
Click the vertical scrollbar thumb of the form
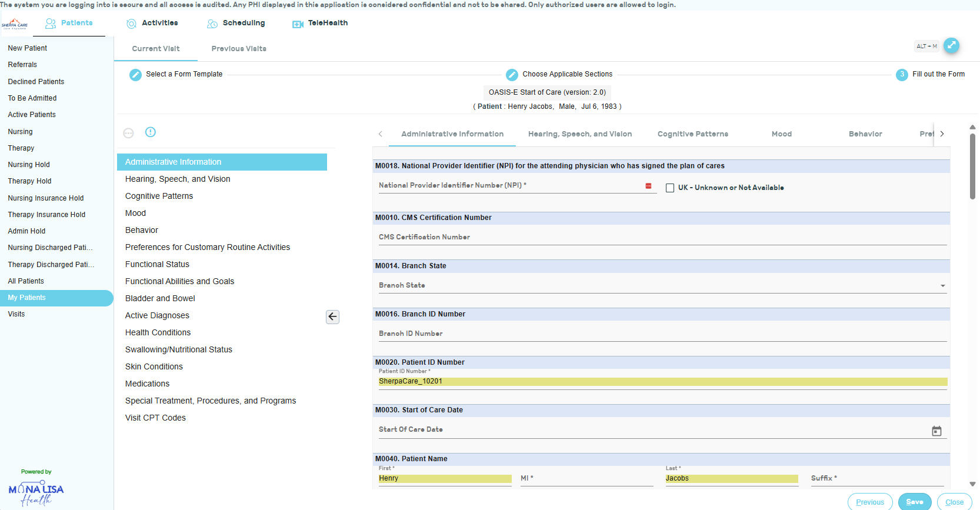pos(972,166)
